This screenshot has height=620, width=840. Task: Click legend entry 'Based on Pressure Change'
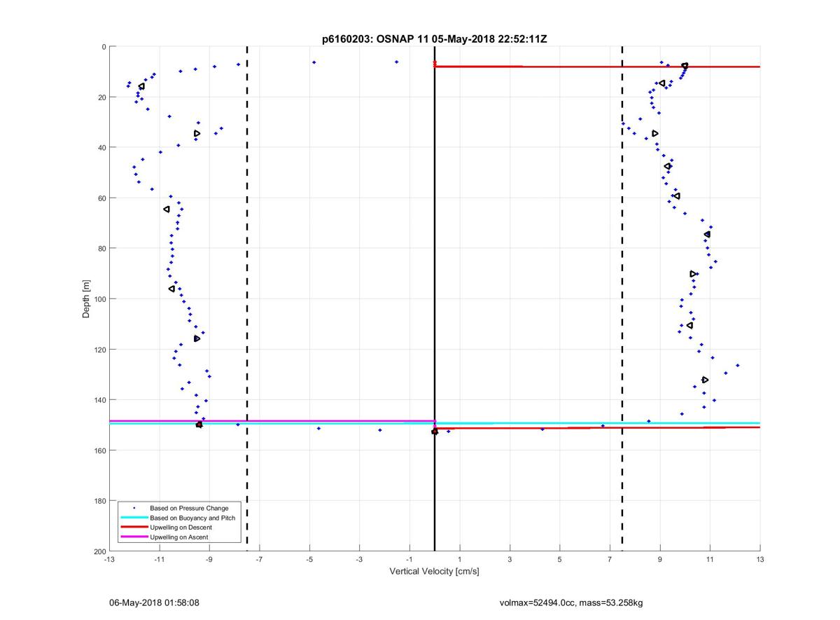point(190,508)
